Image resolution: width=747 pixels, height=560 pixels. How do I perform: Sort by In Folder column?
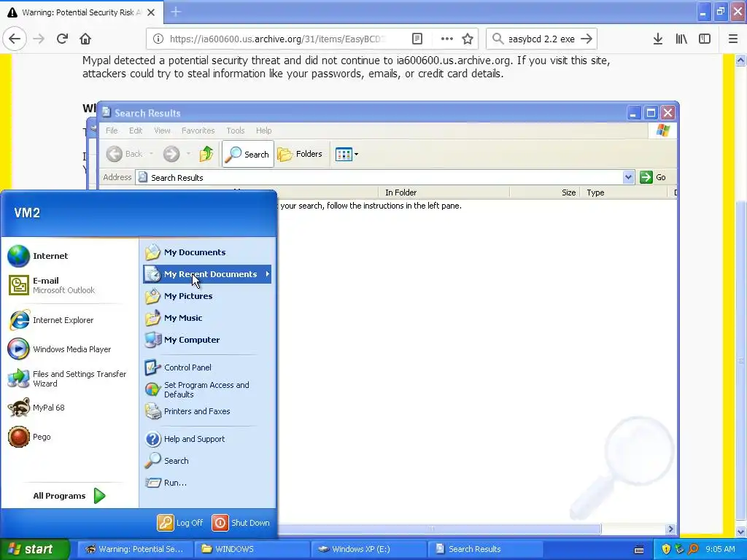coord(446,192)
